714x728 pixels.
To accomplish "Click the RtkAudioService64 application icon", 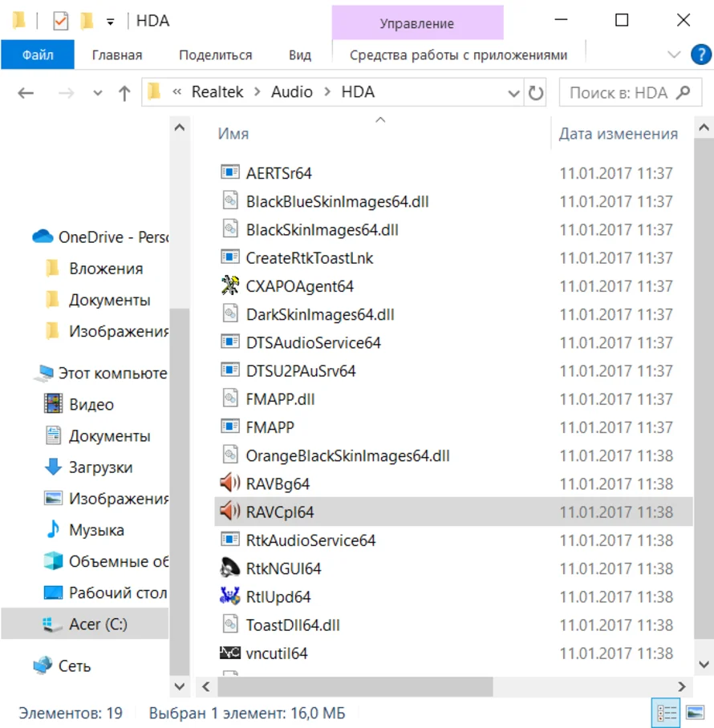I will (x=230, y=540).
